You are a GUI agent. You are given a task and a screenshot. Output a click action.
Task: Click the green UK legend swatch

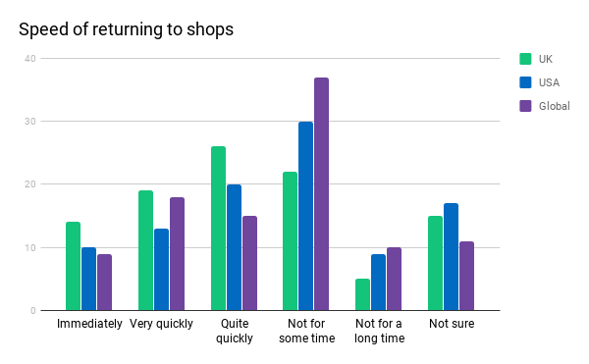point(525,59)
